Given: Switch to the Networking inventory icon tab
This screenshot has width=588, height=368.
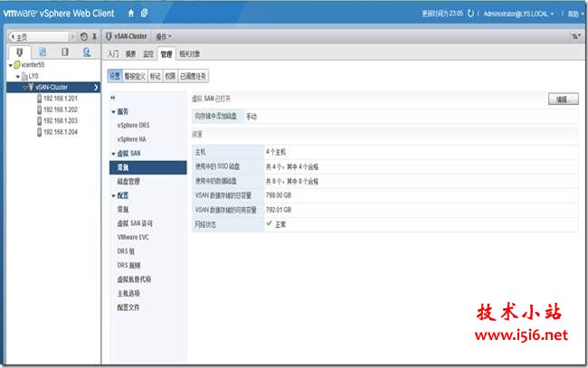Looking at the screenshot, I should (x=87, y=52).
